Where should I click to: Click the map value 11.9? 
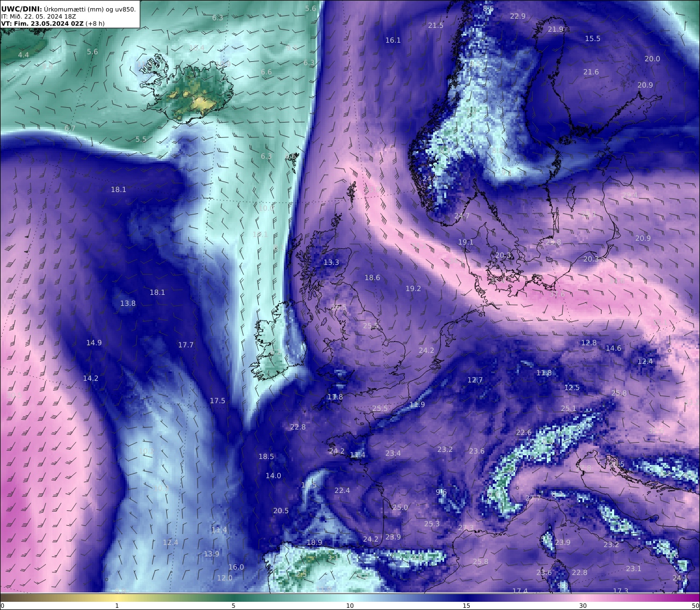(417, 405)
